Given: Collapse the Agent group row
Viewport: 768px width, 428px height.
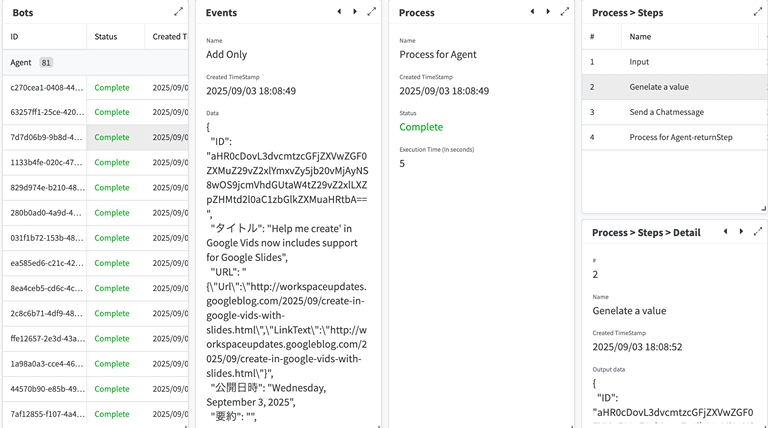Looking at the screenshot, I should pos(20,62).
